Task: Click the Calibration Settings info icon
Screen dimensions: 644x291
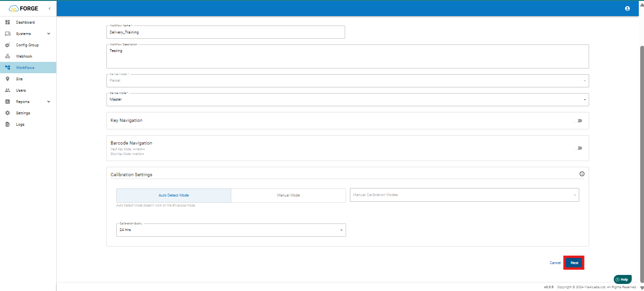Action: (582, 174)
